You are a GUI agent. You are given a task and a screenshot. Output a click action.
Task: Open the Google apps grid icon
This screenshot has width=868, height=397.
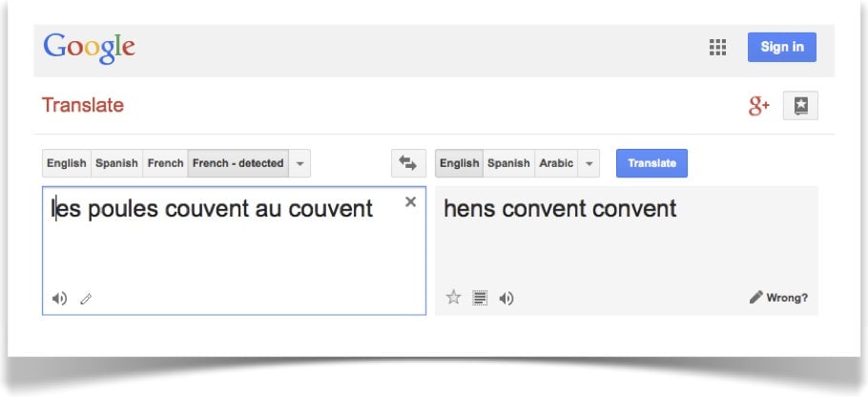pos(717,47)
